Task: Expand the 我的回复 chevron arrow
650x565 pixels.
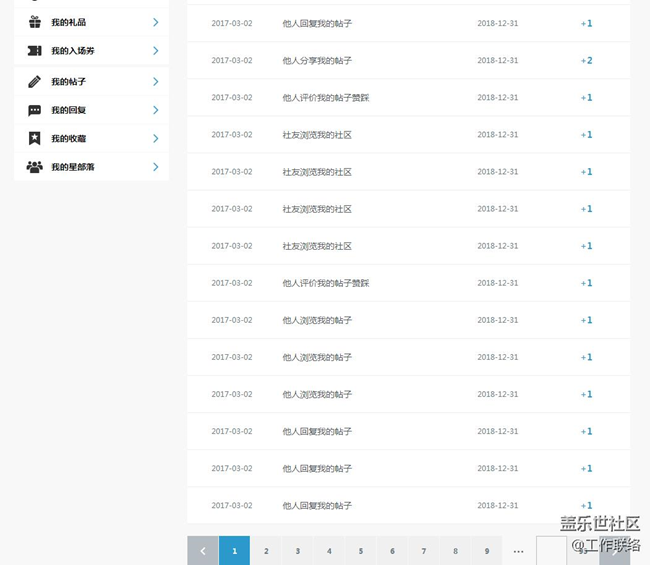Action: tap(155, 110)
